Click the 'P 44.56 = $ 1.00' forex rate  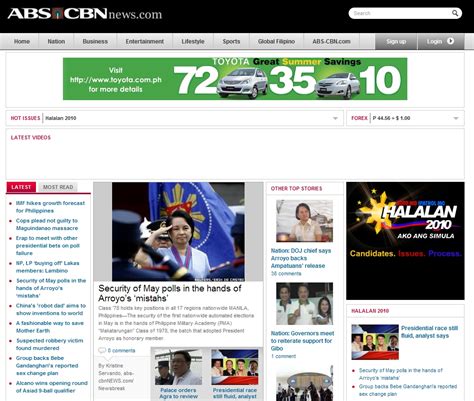point(391,118)
